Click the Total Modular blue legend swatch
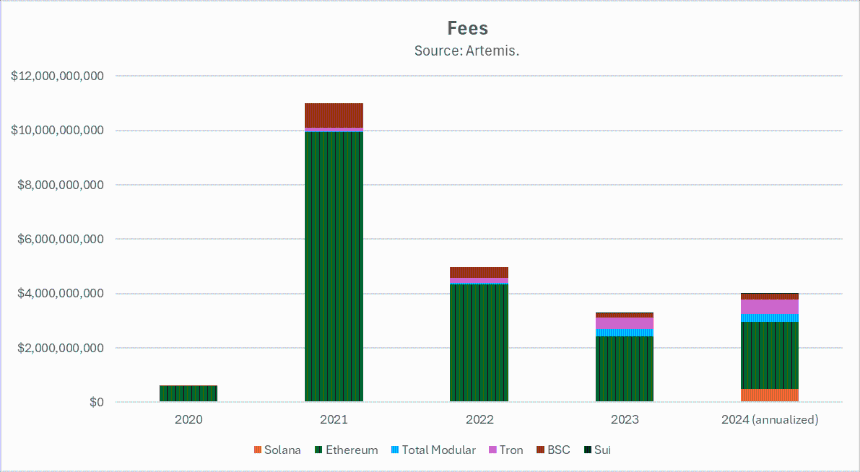Viewport: 860px width, 472px height. point(394,450)
